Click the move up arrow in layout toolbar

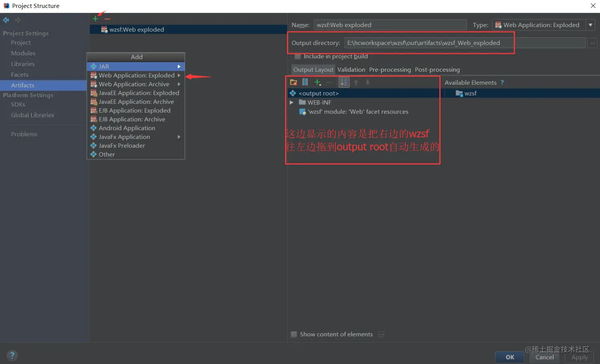pos(356,82)
